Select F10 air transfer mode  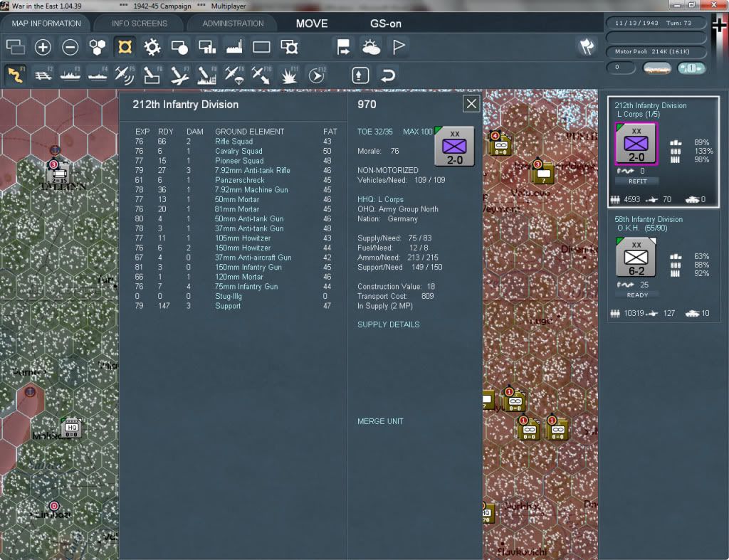(261, 75)
